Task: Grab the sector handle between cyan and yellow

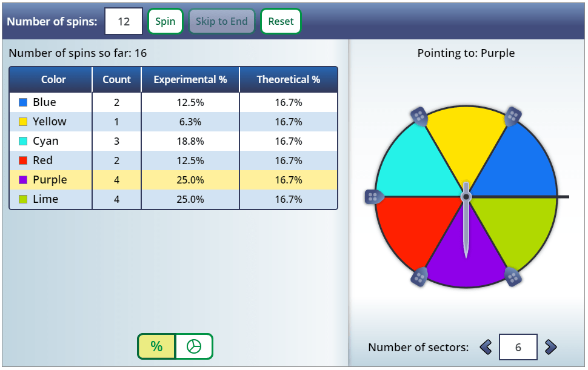Action: pyautogui.click(x=419, y=116)
